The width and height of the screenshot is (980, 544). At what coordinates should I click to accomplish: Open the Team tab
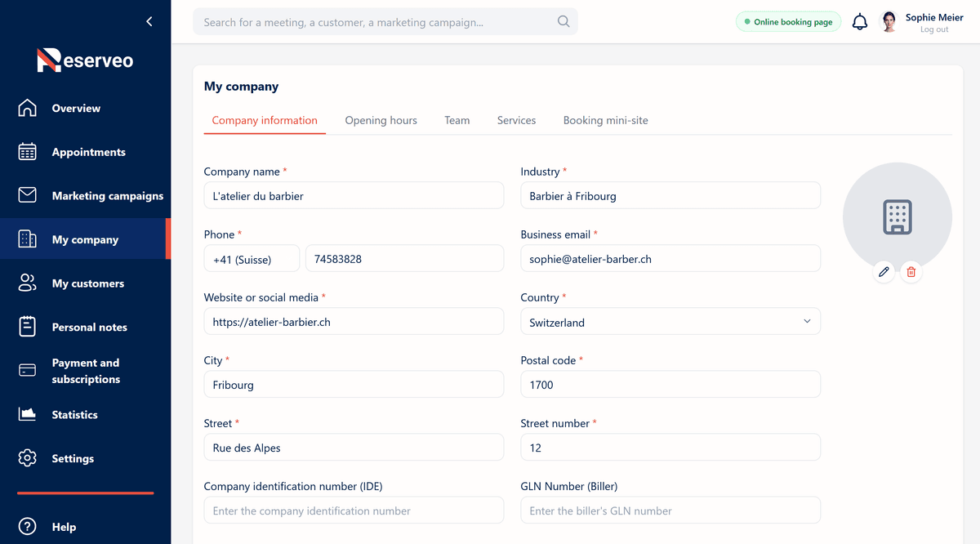(457, 120)
